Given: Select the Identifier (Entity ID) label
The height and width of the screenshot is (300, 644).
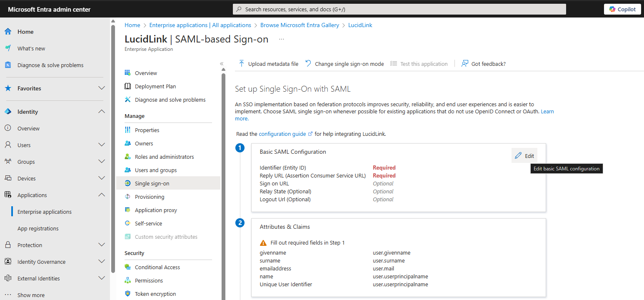Looking at the screenshot, I should (283, 168).
